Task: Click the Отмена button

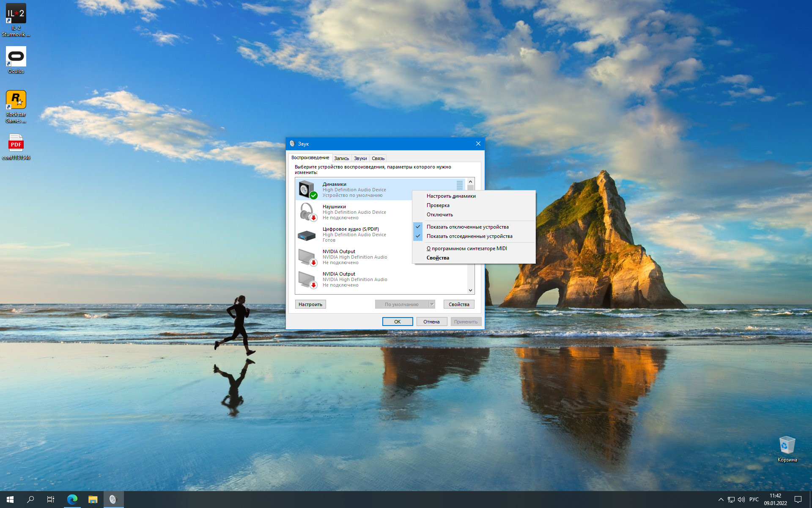Action: (431, 322)
